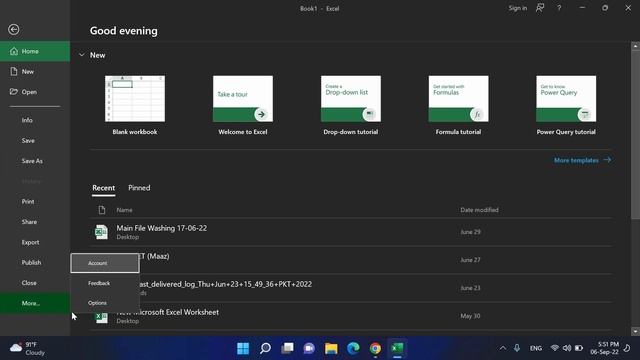Open the Teams Chat taskbar icon
640x360 pixels.
tap(309, 348)
